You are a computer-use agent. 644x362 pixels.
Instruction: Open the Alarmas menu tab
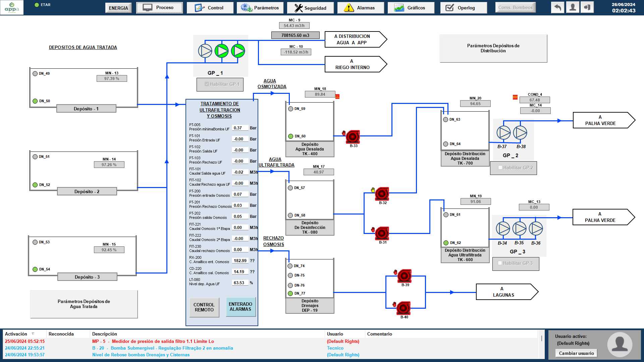(361, 8)
